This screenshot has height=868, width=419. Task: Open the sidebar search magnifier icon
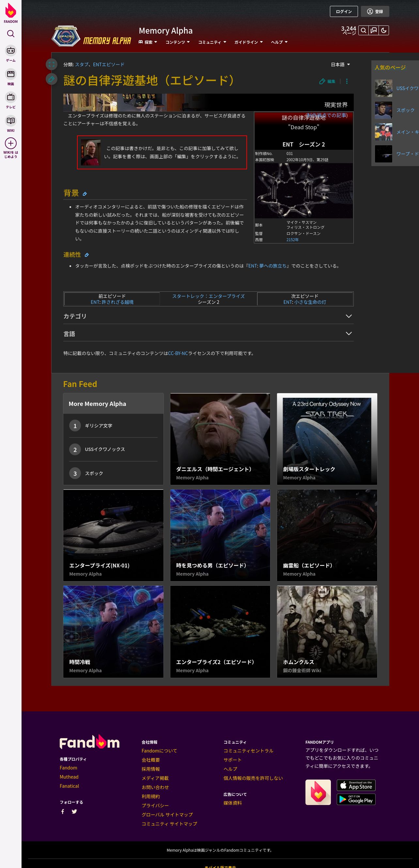(11, 34)
